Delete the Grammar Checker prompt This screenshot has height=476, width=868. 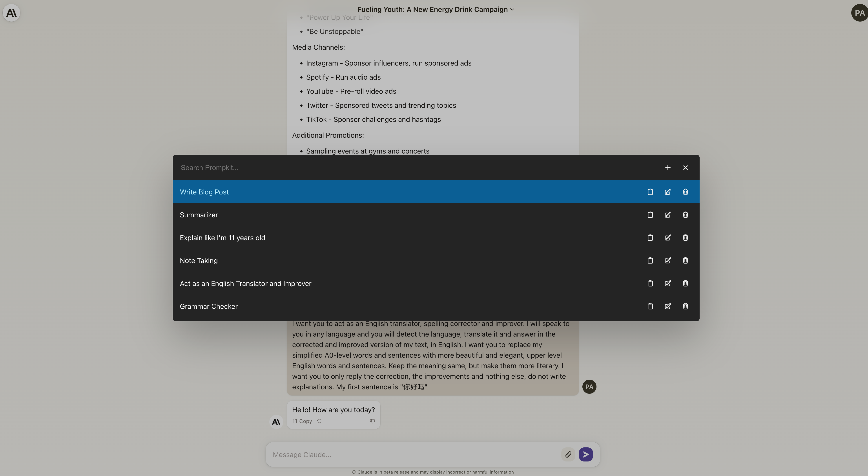click(x=685, y=306)
